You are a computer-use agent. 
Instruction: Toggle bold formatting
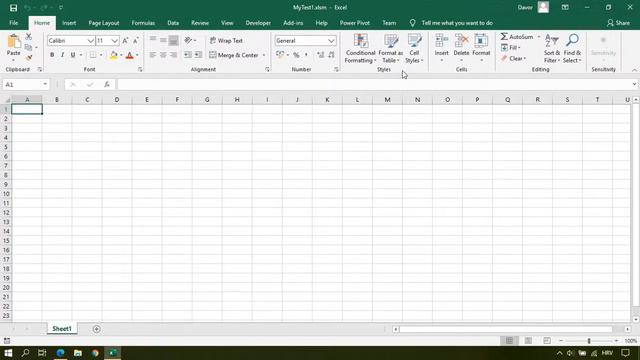[52, 55]
